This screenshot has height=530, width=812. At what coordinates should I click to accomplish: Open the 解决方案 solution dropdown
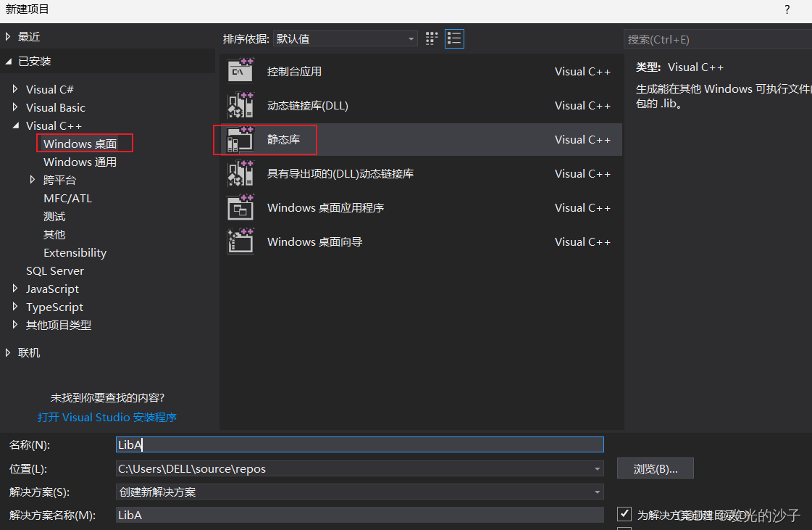point(360,492)
